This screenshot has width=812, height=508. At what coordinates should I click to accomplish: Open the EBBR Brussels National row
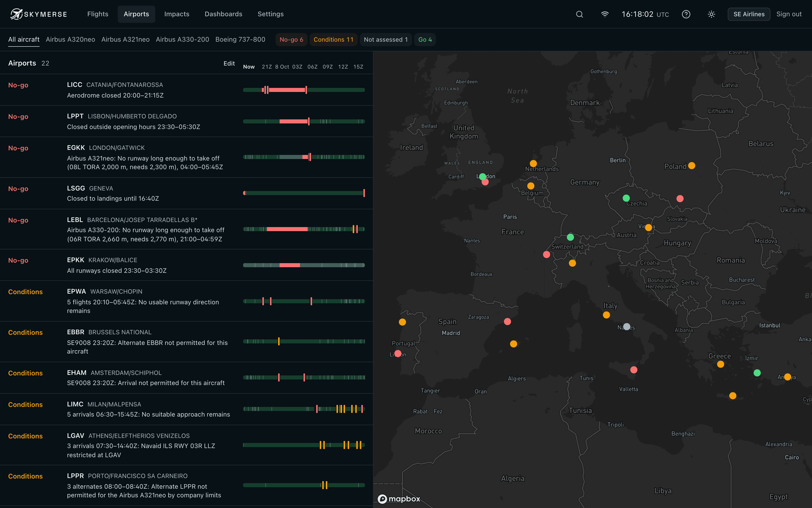[x=187, y=342]
